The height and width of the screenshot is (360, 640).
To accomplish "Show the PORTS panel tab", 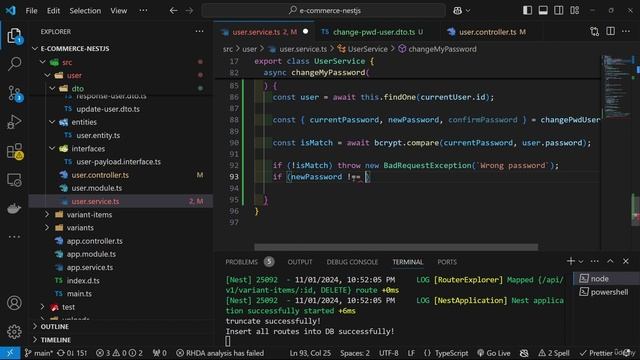I will pyautogui.click(x=447, y=262).
